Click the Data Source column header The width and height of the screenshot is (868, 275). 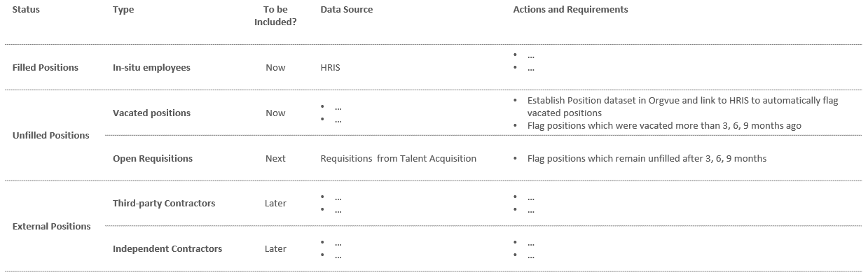347,10
